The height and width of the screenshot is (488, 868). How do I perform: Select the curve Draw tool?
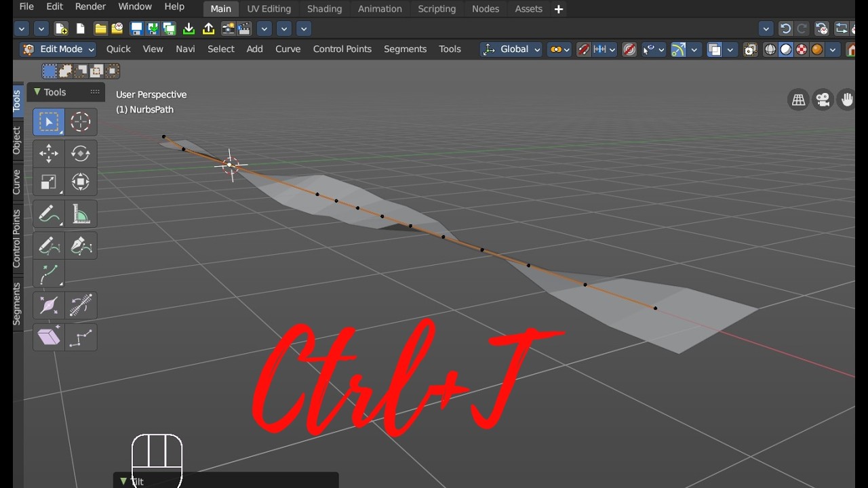pyautogui.click(x=49, y=245)
